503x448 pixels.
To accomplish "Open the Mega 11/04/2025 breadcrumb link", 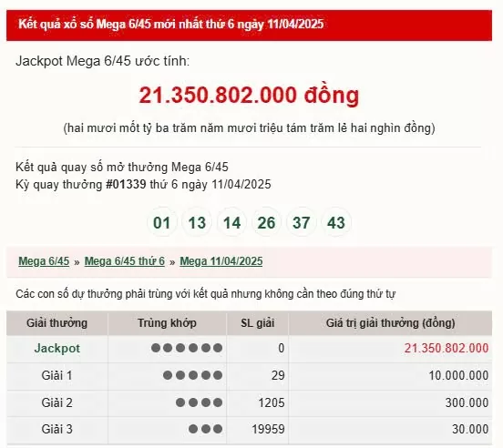I will click(221, 261).
